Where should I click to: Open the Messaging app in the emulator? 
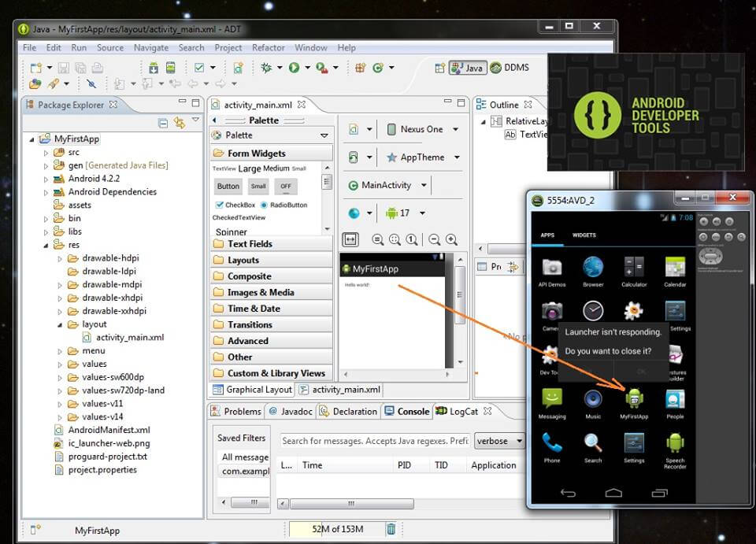552,403
